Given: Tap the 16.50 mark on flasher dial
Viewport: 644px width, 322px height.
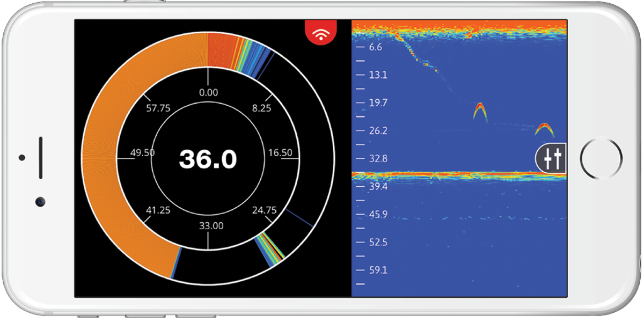Looking at the screenshot, I should pyautogui.click(x=280, y=153).
